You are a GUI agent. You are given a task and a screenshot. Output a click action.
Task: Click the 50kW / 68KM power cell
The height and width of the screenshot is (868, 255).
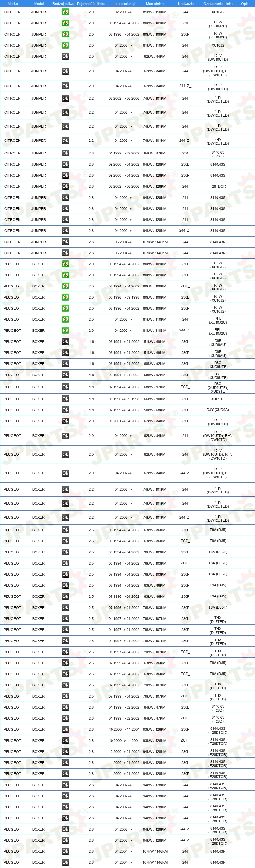pos(155,410)
